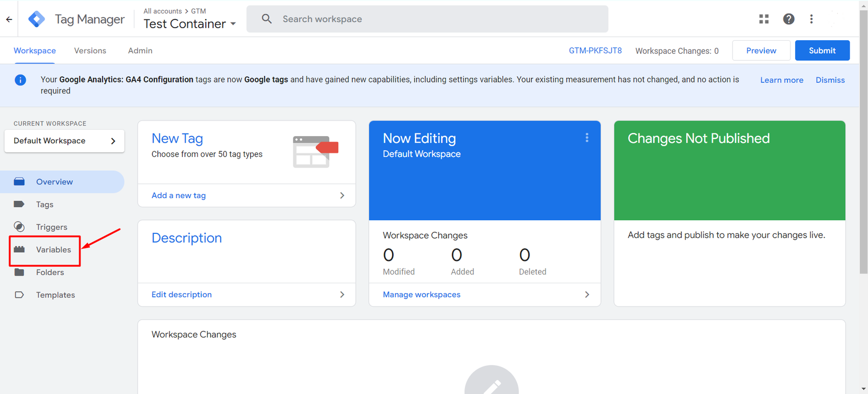The width and height of the screenshot is (868, 394).
Task: Click the search magnifier icon
Action: [266, 19]
